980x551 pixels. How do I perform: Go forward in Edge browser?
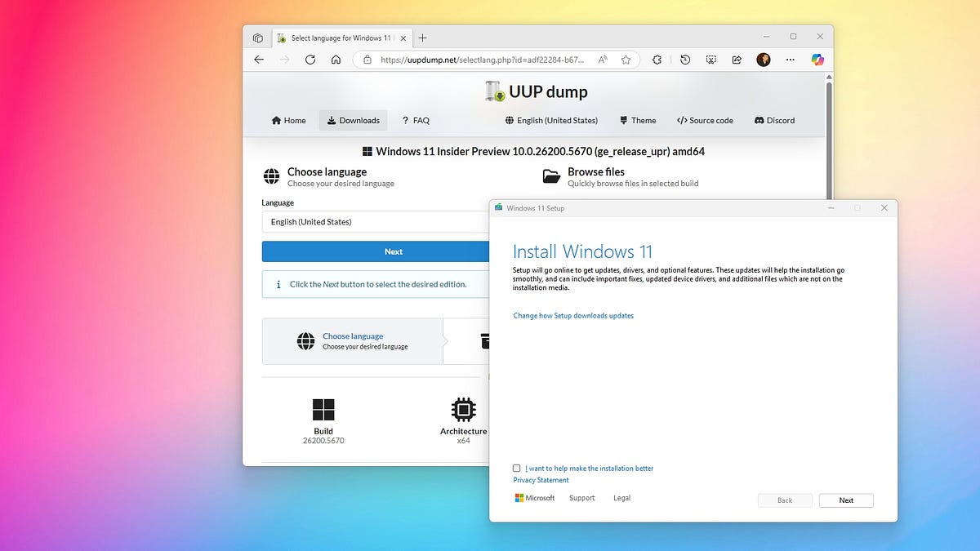284,60
